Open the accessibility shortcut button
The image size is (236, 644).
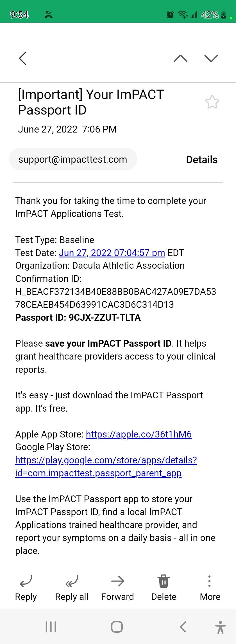click(221, 627)
